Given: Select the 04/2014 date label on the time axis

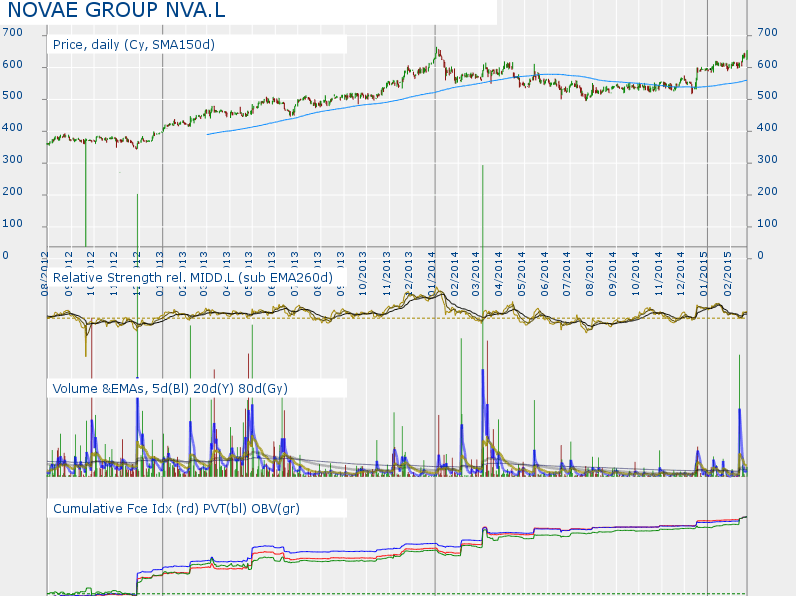Looking at the screenshot, I should click(x=499, y=274).
